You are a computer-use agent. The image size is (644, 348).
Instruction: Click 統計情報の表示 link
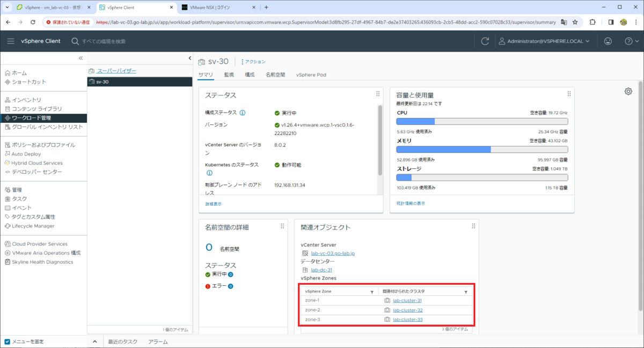coord(411,204)
